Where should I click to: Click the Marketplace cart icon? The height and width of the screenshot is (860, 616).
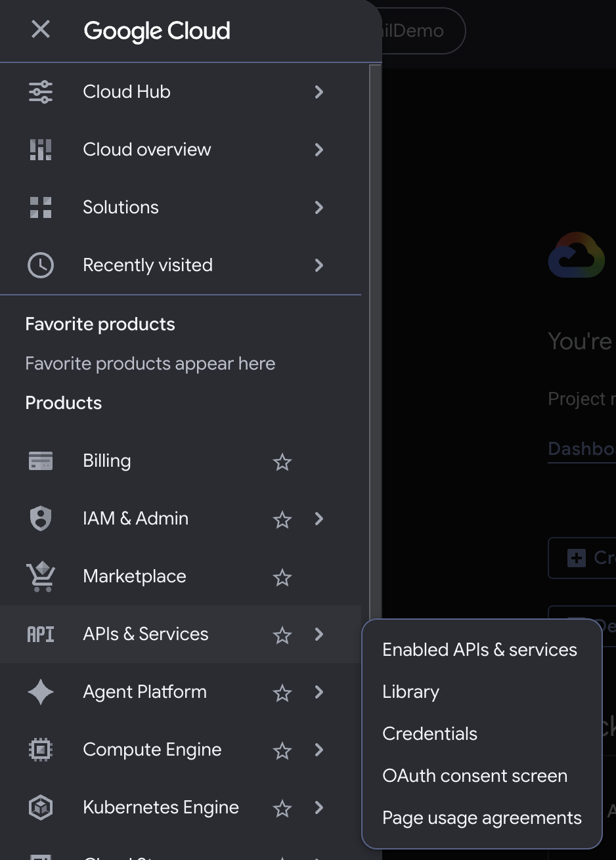41,576
